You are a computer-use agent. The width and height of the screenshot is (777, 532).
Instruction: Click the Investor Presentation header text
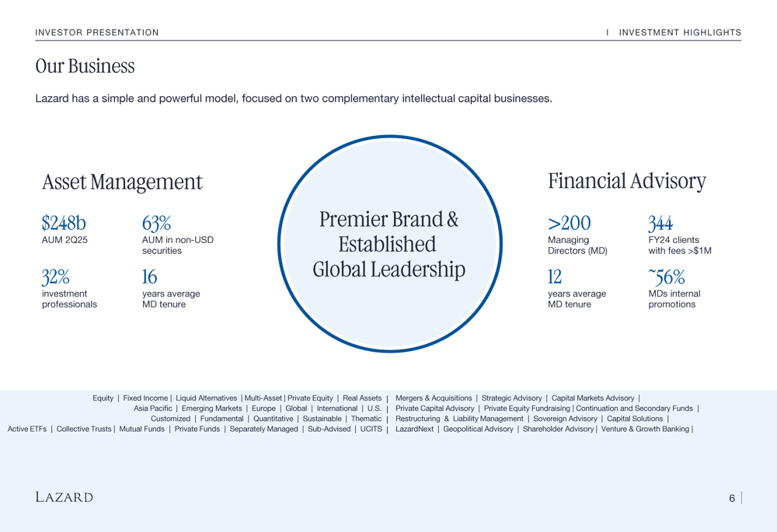tap(97, 33)
